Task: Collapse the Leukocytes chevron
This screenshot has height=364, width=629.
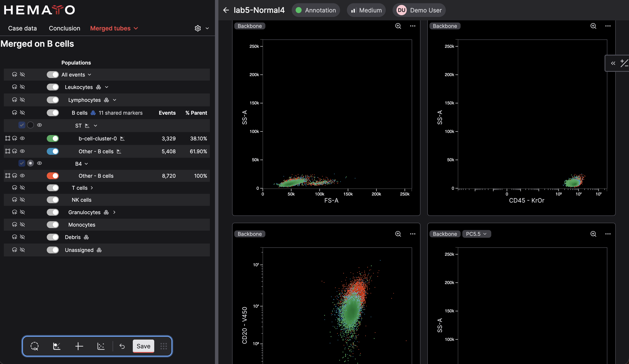Action: [x=107, y=87]
